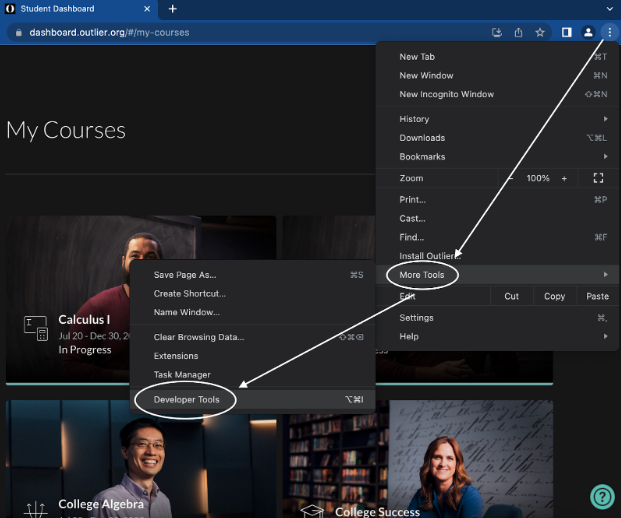Select Cast... from the menu
The image size is (621, 518).
point(497,219)
